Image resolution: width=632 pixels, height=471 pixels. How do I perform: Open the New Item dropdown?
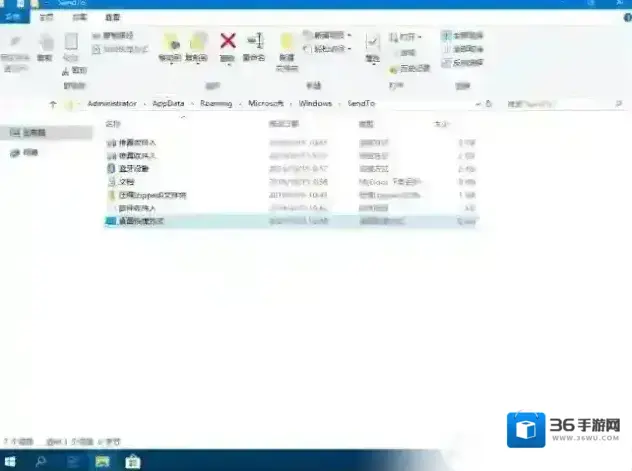coord(331,35)
